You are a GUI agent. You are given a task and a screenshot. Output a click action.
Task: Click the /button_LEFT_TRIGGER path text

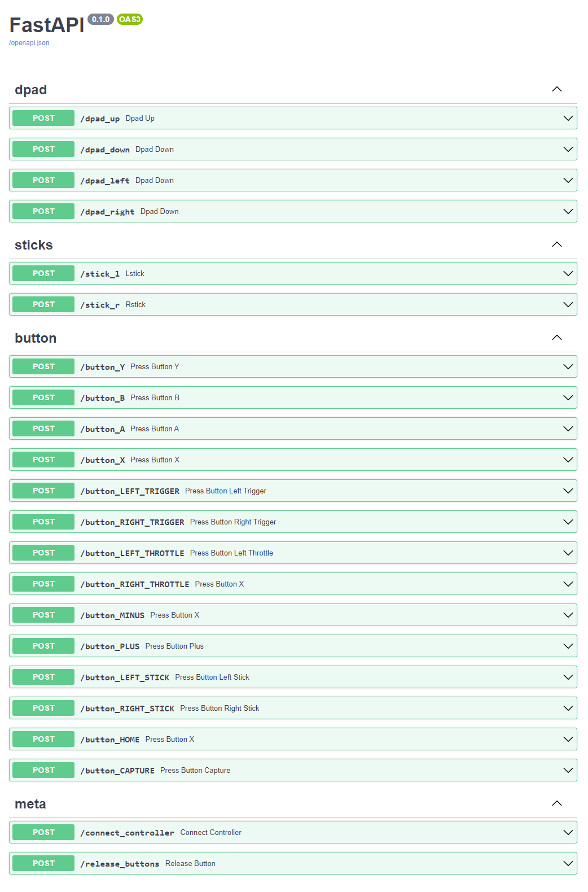pyautogui.click(x=130, y=491)
